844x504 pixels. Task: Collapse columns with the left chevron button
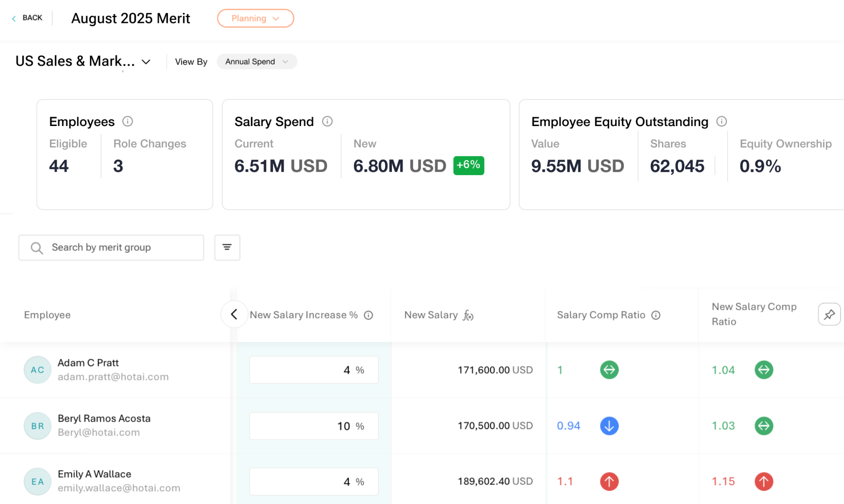point(234,314)
